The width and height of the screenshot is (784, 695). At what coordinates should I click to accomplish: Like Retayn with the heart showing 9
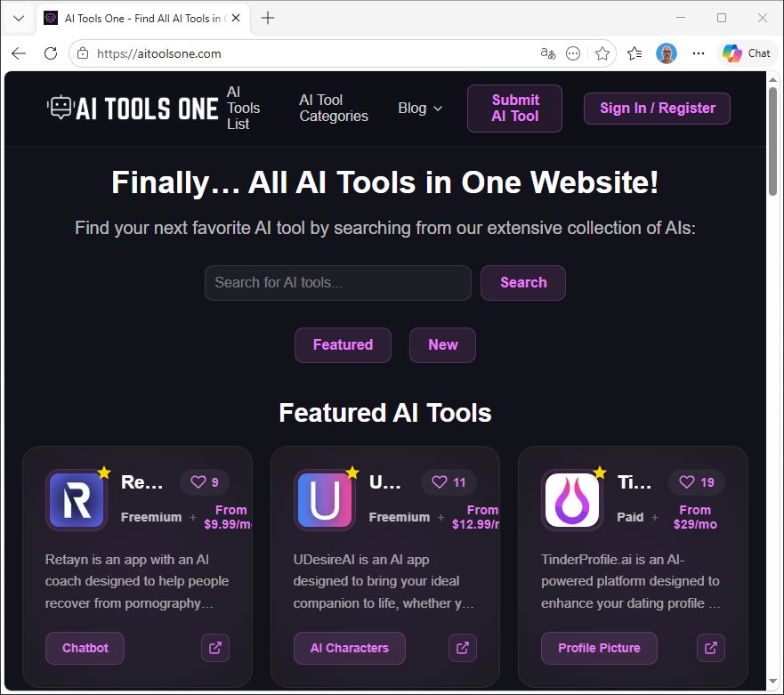[x=205, y=482]
